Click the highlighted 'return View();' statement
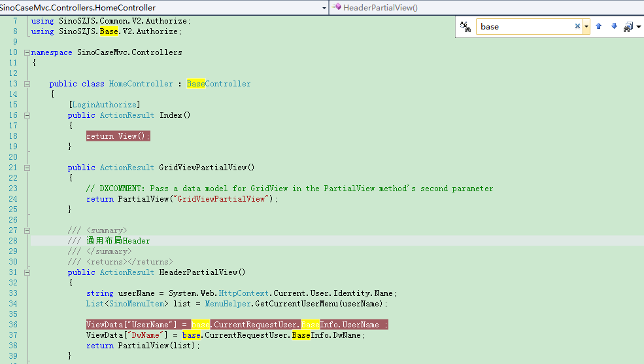644x364 pixels. click(x=118, y=136)
